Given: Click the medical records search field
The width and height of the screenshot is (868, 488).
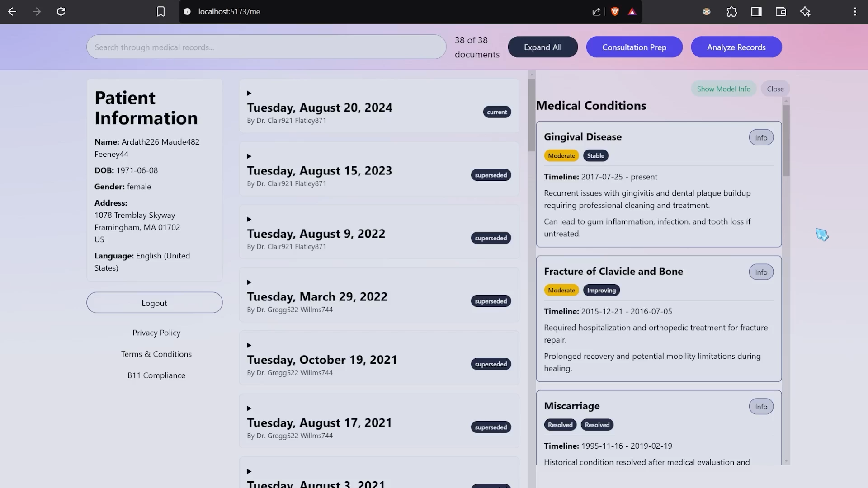Looking at the screenshot, I should click(x=266, y=47).
